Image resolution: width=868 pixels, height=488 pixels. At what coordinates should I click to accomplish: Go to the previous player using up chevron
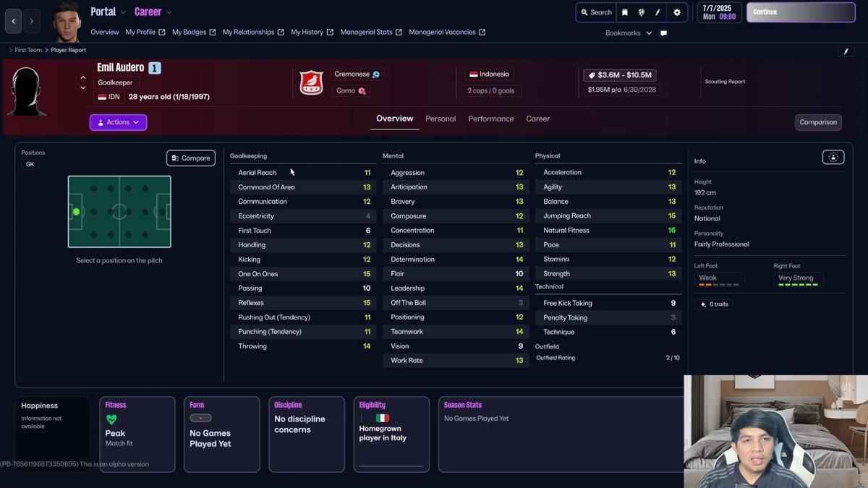[83, 77]
